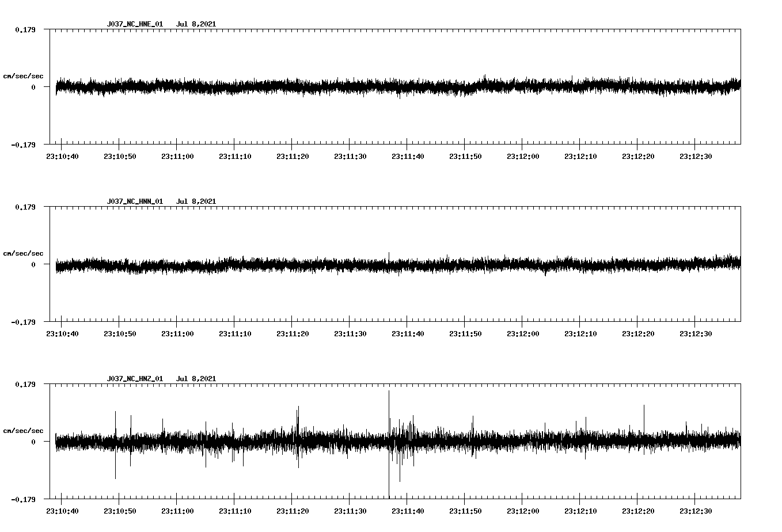This screenshot has height=532, width=782.
Task: Click the 23:11:10 time label under the HNN plot
Action: tap(235, 334)
